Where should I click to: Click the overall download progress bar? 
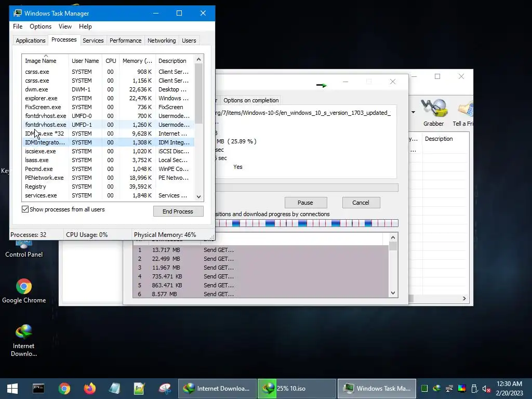pyautogui.click(x=307, y=188)
